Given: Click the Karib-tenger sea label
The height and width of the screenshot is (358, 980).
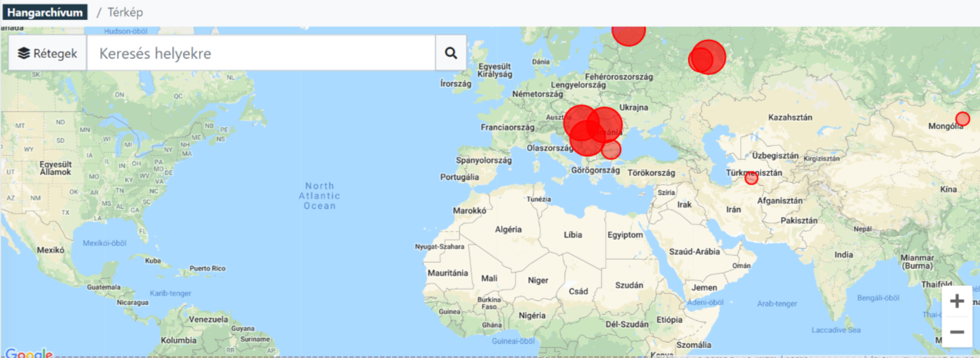Looking at the screenshot, I should 169,293.
